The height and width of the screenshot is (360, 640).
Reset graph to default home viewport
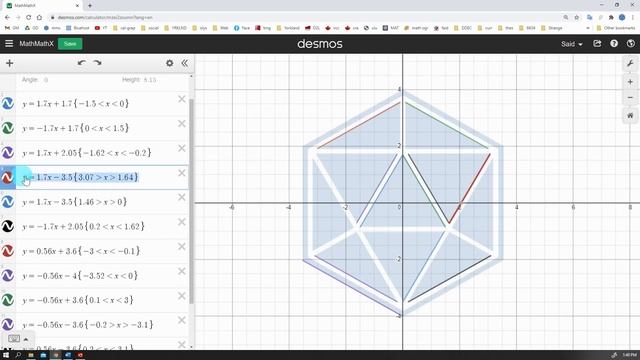pyautogui.click(x=630, y=116)
